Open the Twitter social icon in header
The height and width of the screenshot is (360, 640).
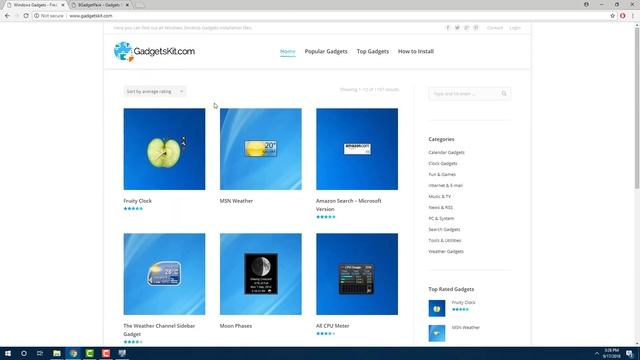(x=457, y=28)
